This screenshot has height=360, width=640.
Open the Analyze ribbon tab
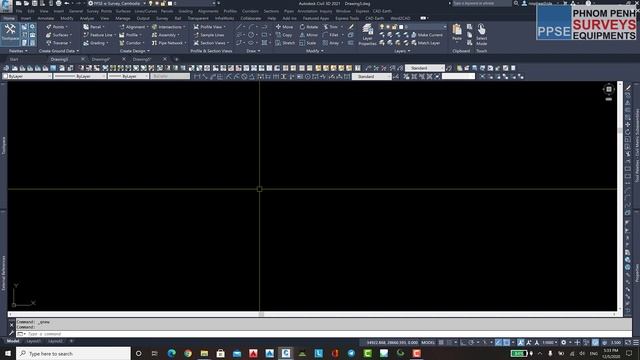coord(87,18)
